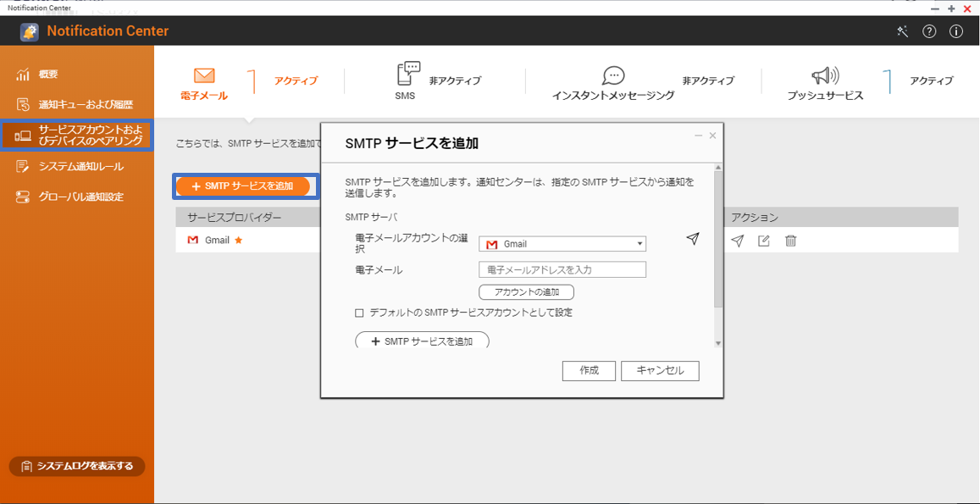Open the help question mark icon
Viewport: 980px width, 504px height.
(x=929, y=31)
